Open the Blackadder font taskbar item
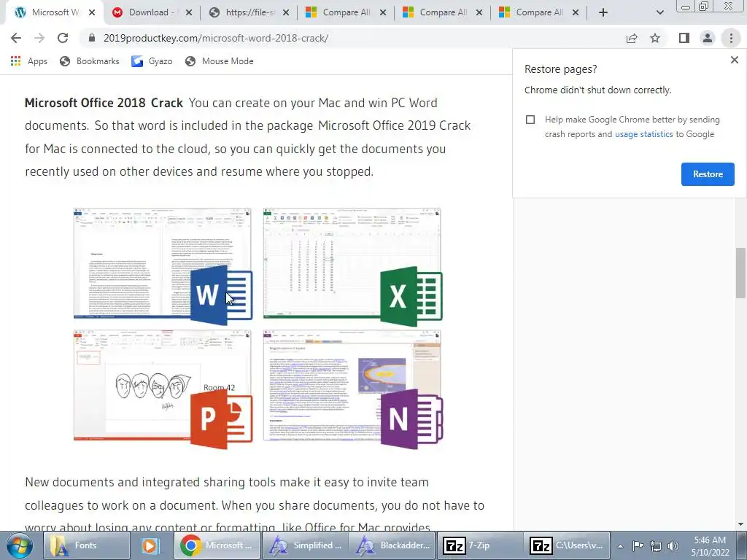 392,545
